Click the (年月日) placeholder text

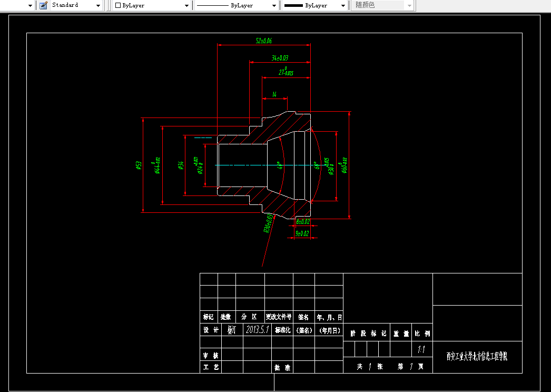[x=330, y=330]
